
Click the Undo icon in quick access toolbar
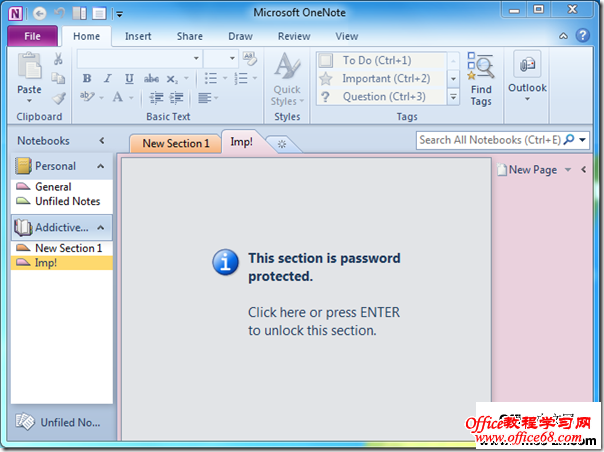[x=59, y=13]
